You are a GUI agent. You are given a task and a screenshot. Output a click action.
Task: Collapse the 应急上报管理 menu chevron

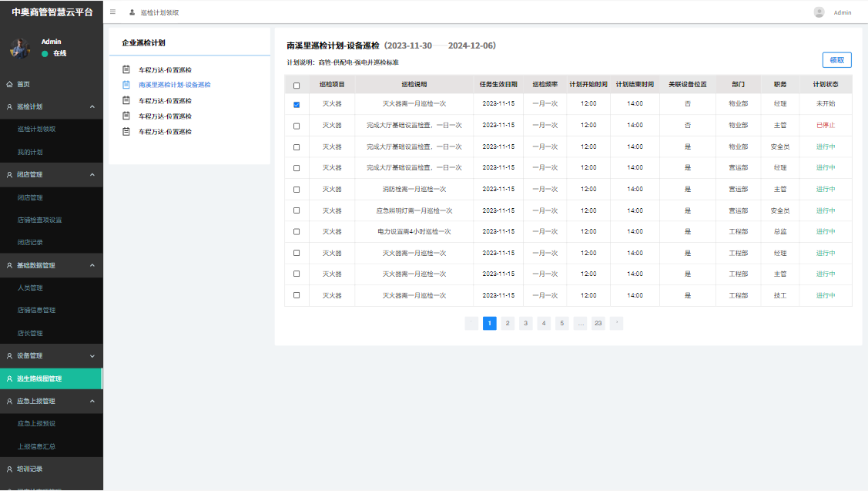[x=92, y=402]
